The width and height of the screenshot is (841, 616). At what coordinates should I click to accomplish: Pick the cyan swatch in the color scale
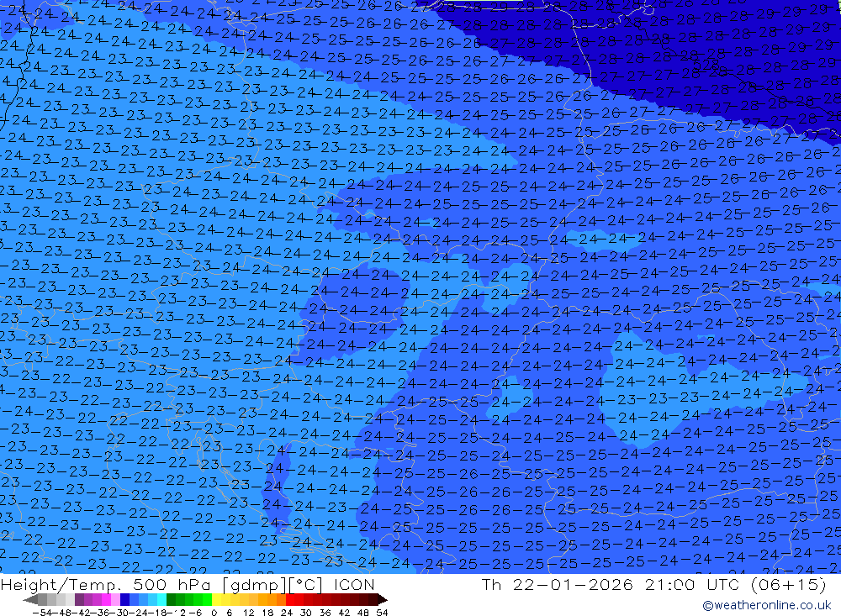162,599
